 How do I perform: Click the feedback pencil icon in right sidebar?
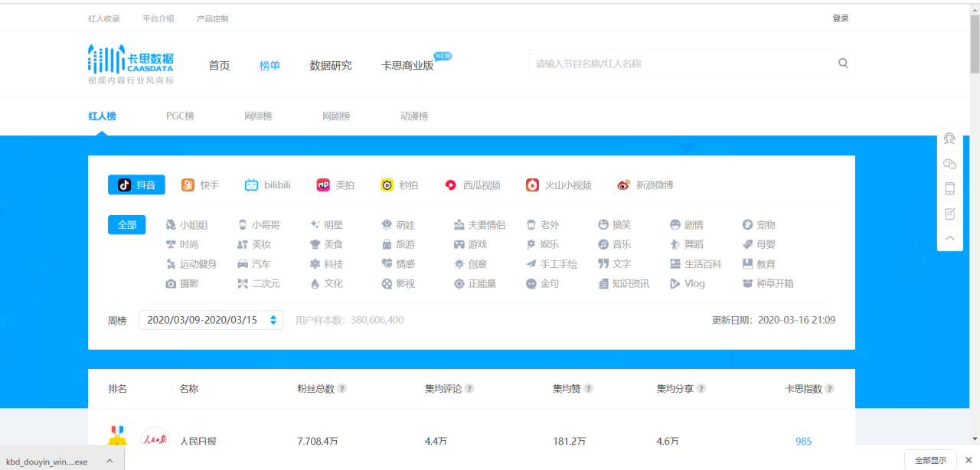[x=949, y=213]
